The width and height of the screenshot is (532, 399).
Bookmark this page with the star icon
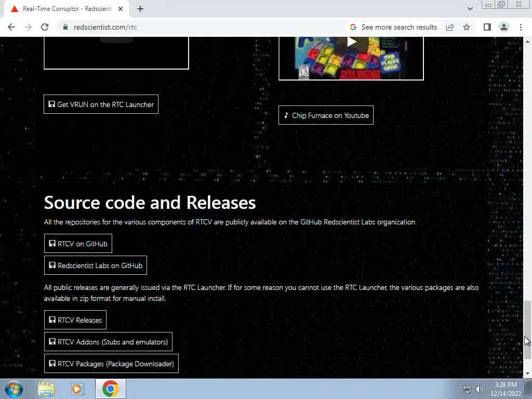(x=467, y=27)
